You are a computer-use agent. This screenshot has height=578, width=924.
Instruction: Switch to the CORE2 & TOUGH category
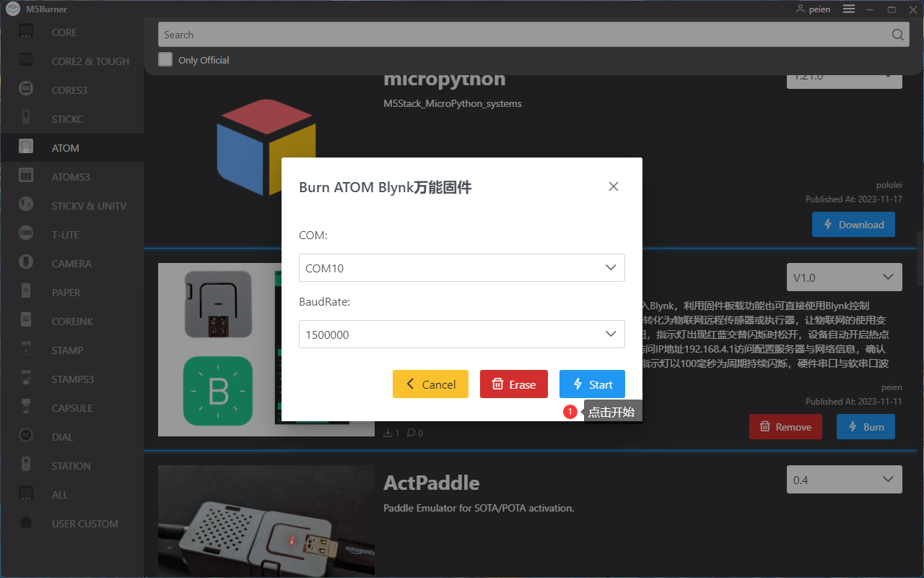point(71,61)
